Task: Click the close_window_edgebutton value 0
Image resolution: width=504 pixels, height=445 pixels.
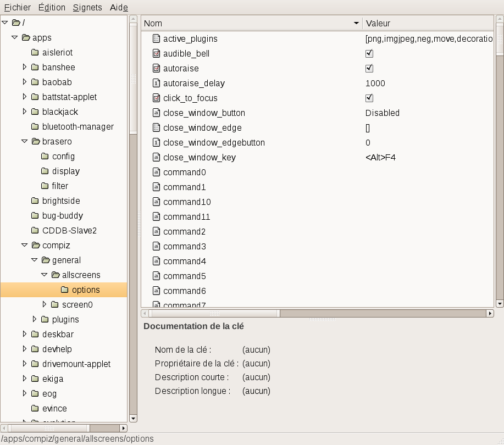Action: (x=368, y=143)
